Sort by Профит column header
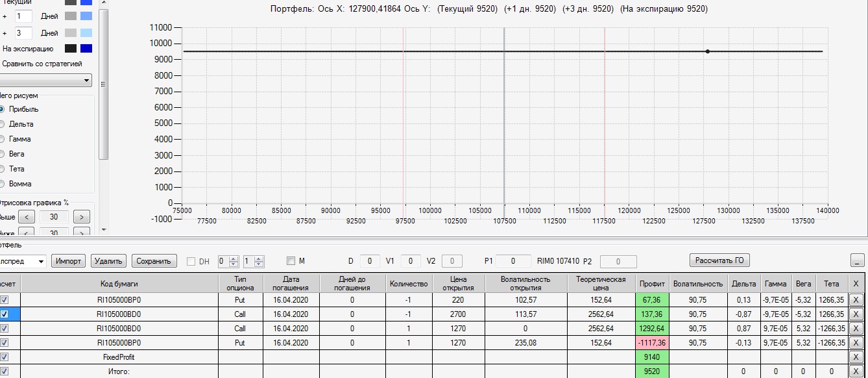 652,284
